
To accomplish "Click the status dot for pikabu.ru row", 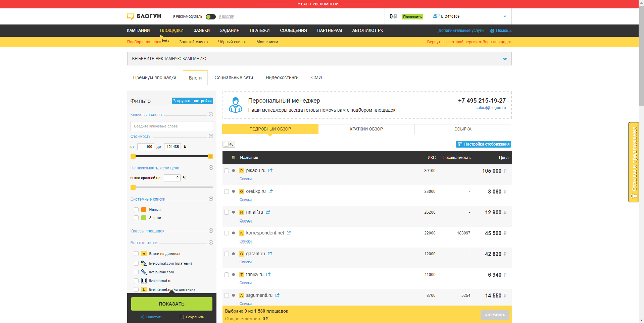I will click(x=233, y=171).
